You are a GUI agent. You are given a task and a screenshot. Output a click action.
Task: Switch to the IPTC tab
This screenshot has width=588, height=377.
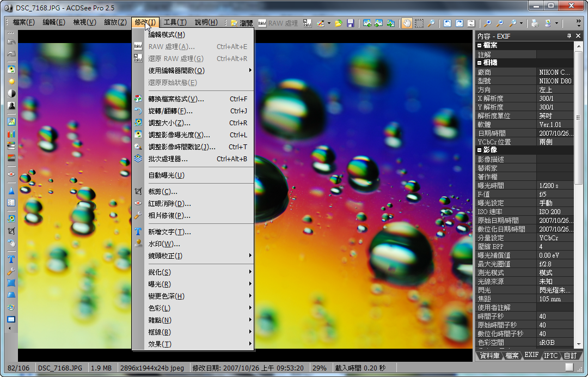click(551, 355)
